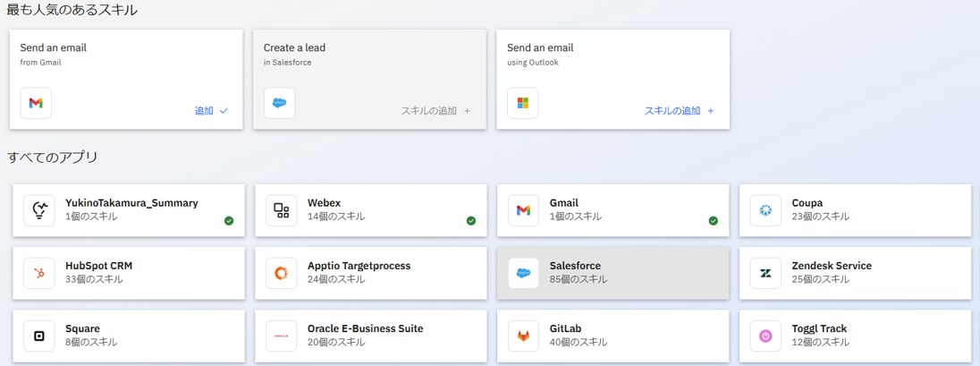This screenshot has height=366, width=980.
Task: Open the Oracle E-Business Suite tile
Action: 370,335
